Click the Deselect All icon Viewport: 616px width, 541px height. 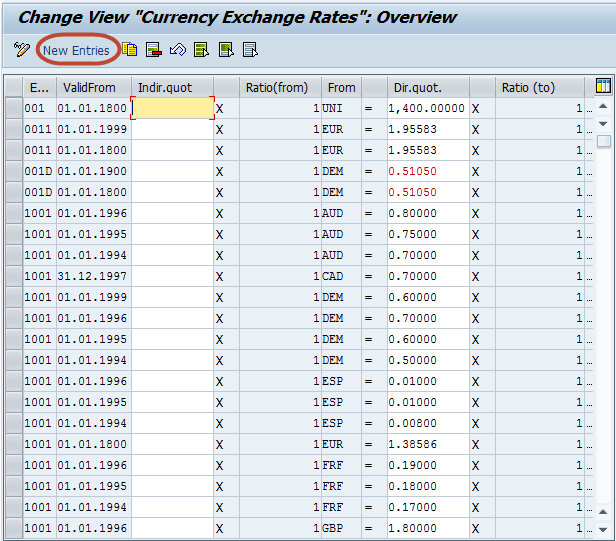(x=250, y=49)
